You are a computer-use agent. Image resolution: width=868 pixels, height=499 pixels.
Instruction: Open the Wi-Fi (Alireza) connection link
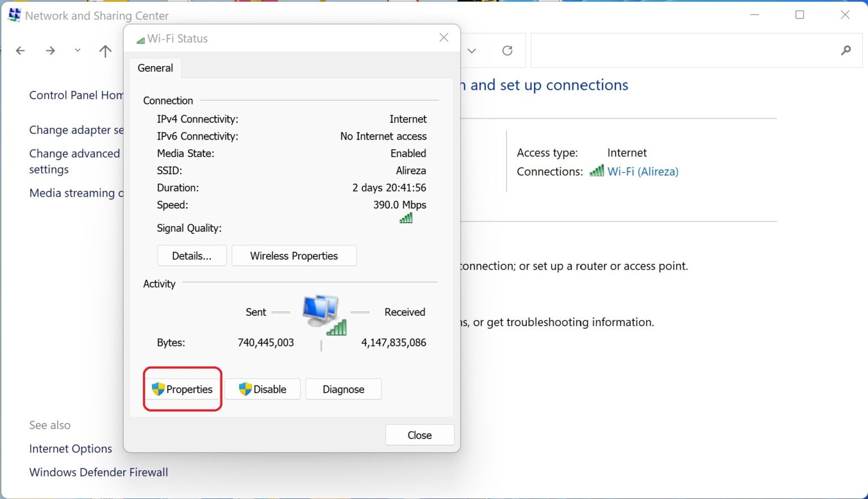643,172
